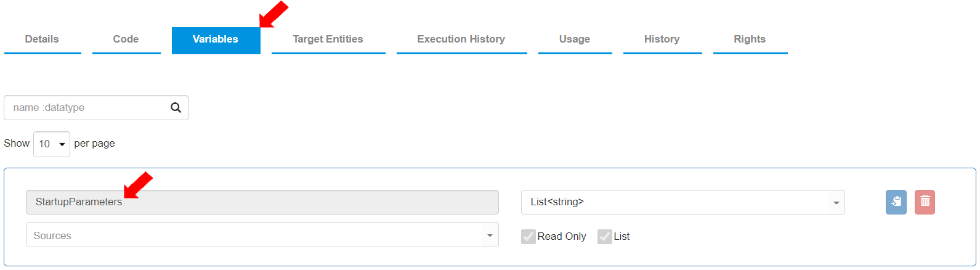This screenshot has height=270, width=980.
Task: View the Execution History tab
Action: pos(461,39)
